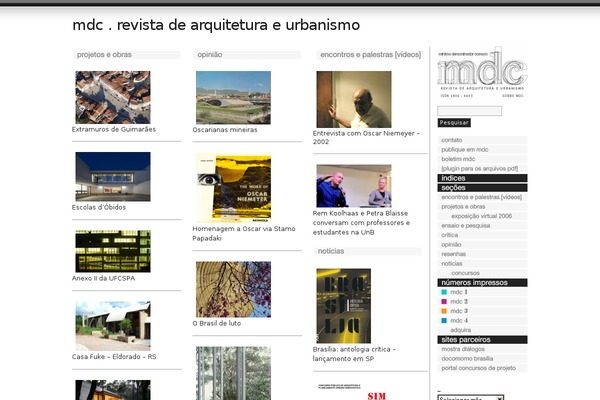Click the Pesquisar search button
The width and height of the screenshot is (600, 400).
(454, 122)
